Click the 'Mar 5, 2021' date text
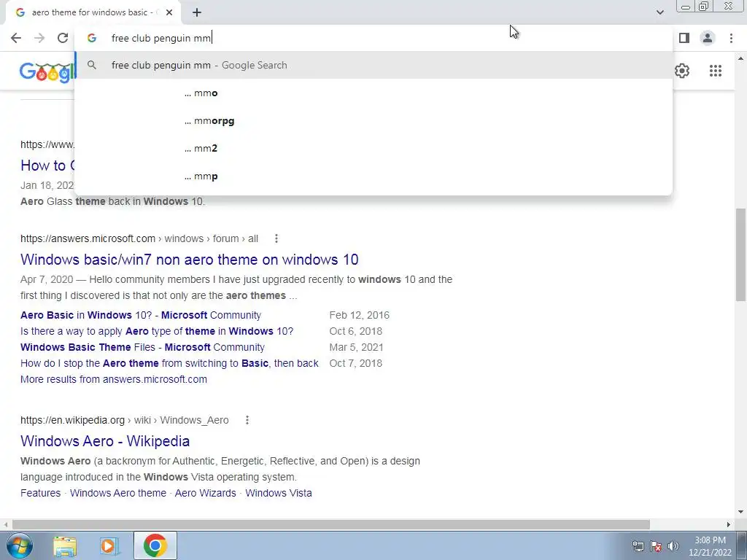 click(356, 347)
